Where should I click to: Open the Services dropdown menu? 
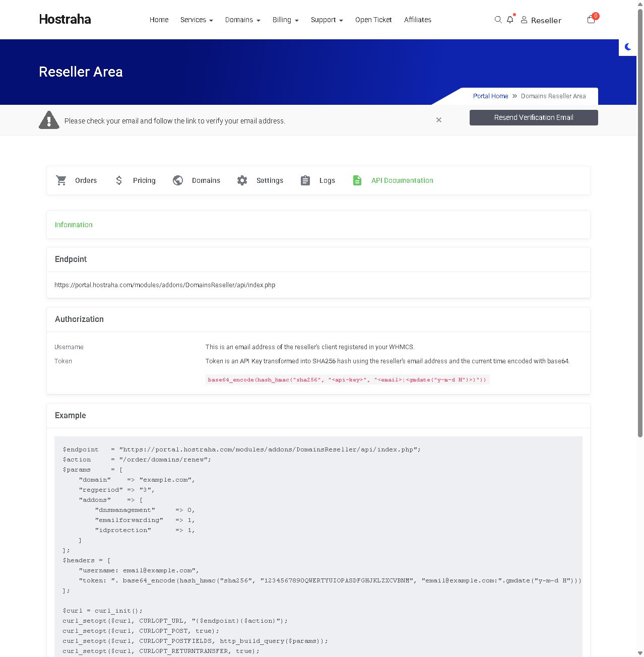[197, 20]
